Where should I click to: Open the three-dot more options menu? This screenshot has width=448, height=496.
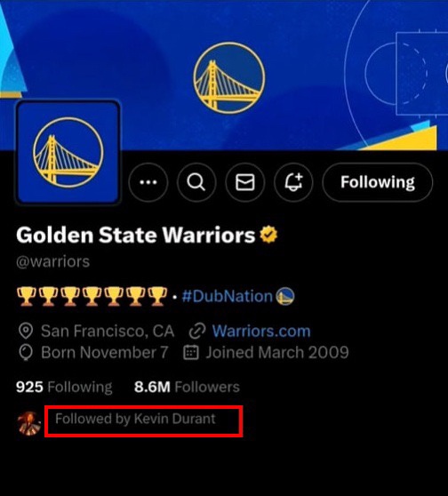coord(148,182)
